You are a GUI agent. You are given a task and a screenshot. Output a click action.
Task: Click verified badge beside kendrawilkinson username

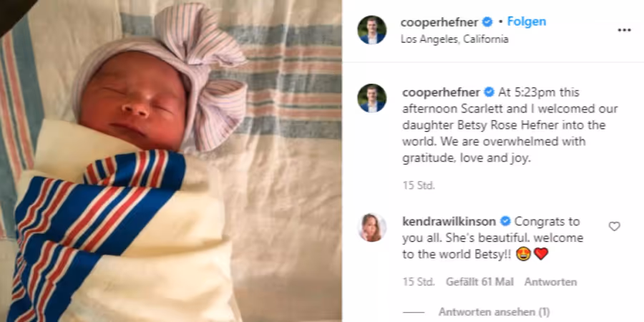(505, 222)
